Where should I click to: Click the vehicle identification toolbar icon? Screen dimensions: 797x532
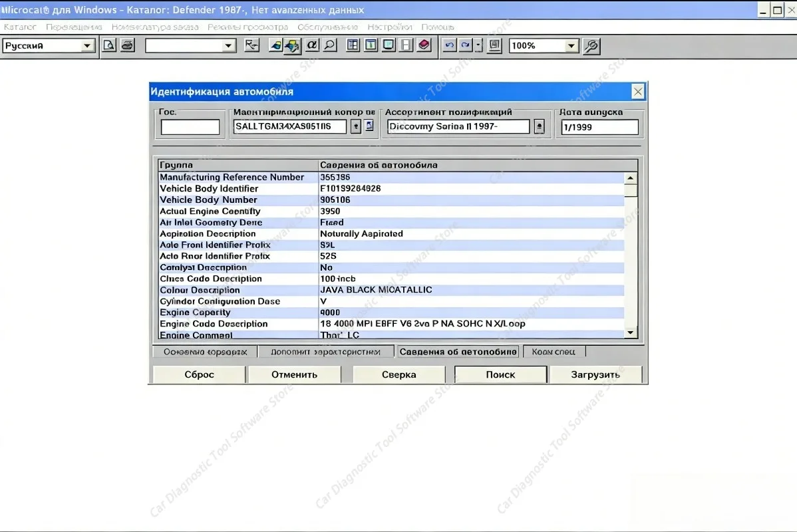pos(292,46)
